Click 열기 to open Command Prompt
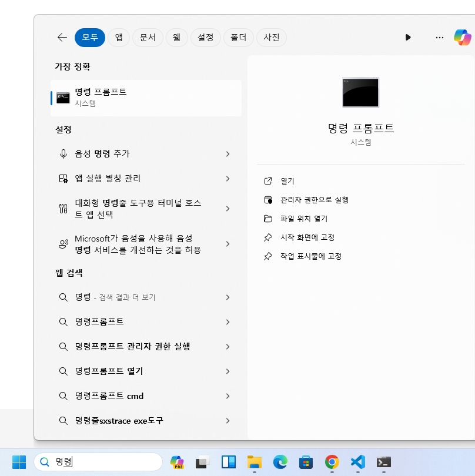The width and height of the screenshot is (475, 476). [x=287, y=181]
